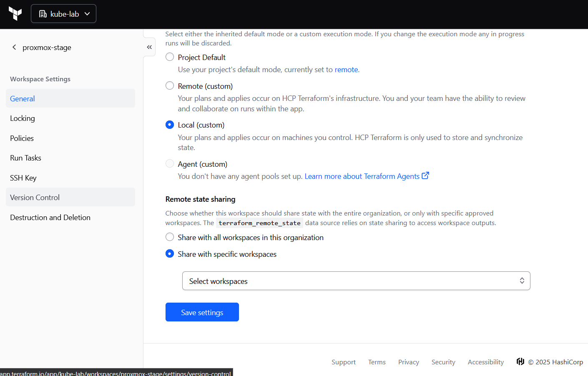This screenshot has height=376, width=588.
Task: Go back using proxmox-stage arrow
Action: [x=14, y=47]
